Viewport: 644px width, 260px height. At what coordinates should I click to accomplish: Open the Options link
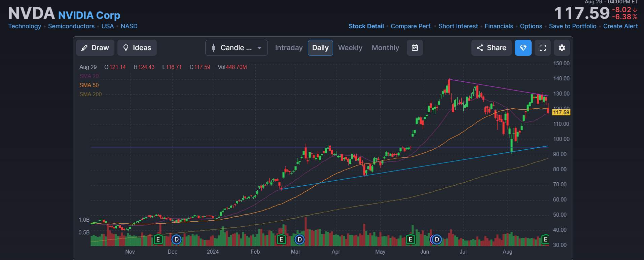(531, 26)
